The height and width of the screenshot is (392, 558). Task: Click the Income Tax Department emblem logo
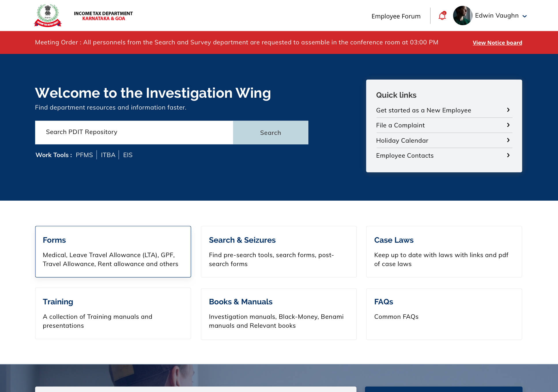[48, 16]
